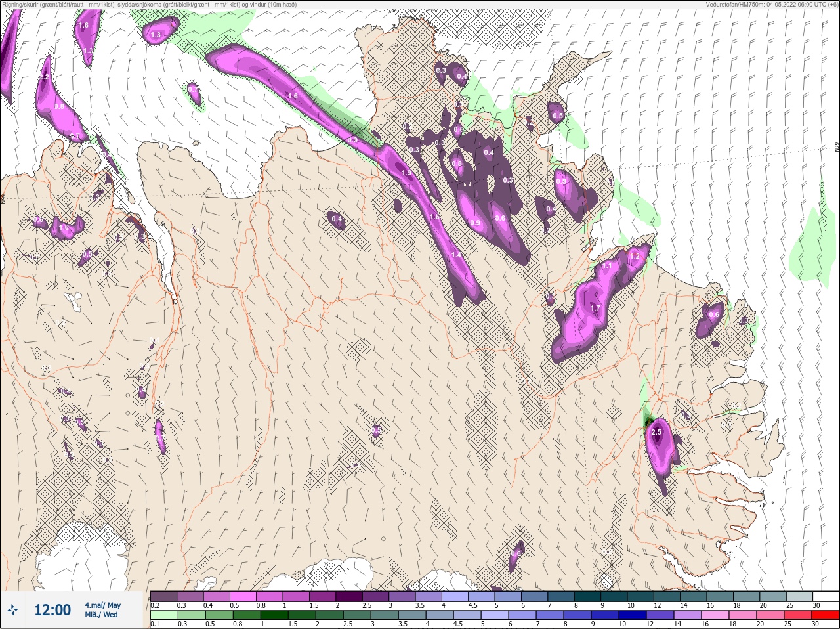The width and height of the screenshot is (840, 629).
Task: Click the four-pointed star icon beside 12:00
Action: [13, 610]
